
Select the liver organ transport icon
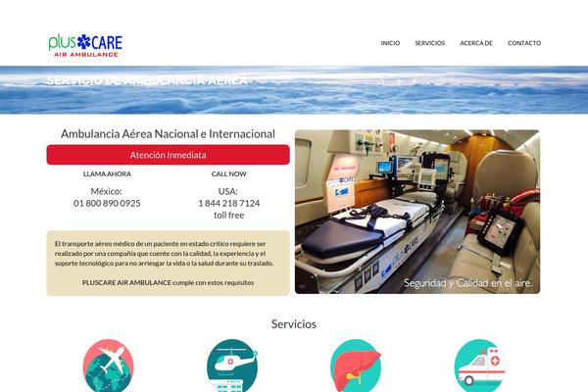[x=356, y=366]
